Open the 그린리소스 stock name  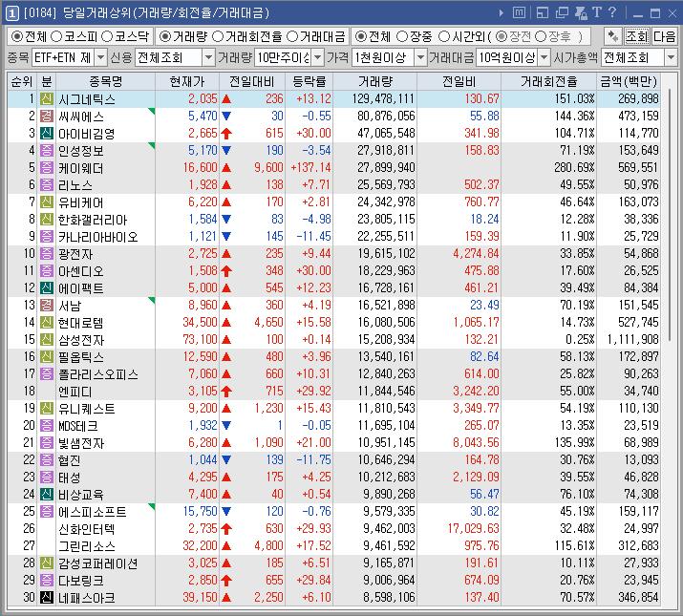pos(87,546)
